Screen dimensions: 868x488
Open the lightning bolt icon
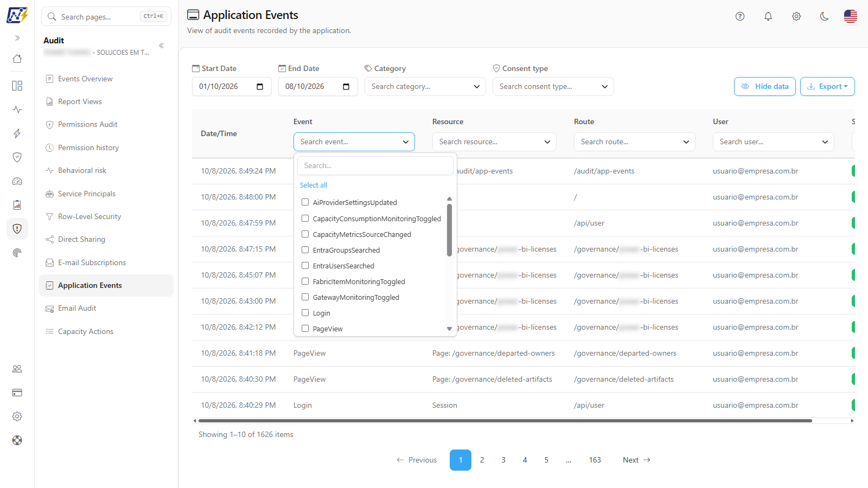coord(17,133)
